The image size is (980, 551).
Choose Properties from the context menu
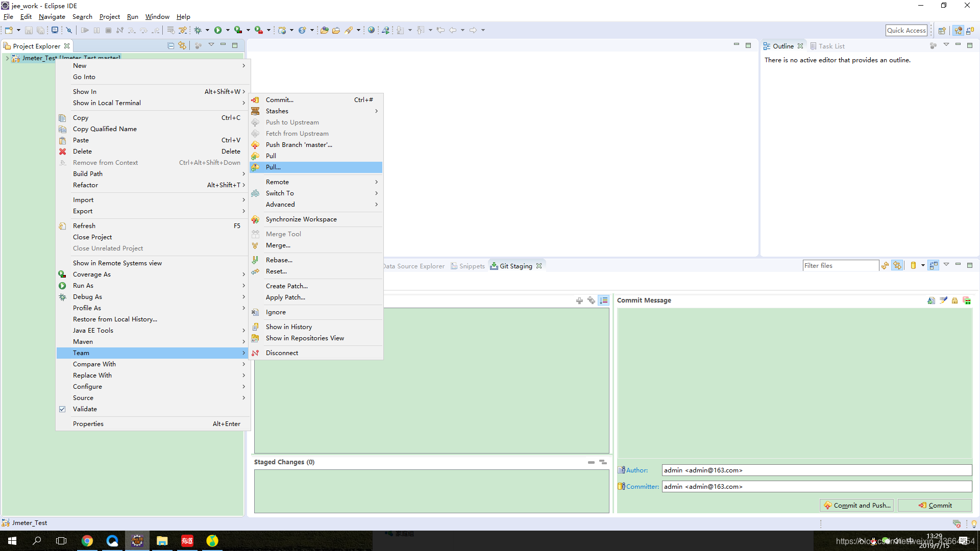(153, 424)
